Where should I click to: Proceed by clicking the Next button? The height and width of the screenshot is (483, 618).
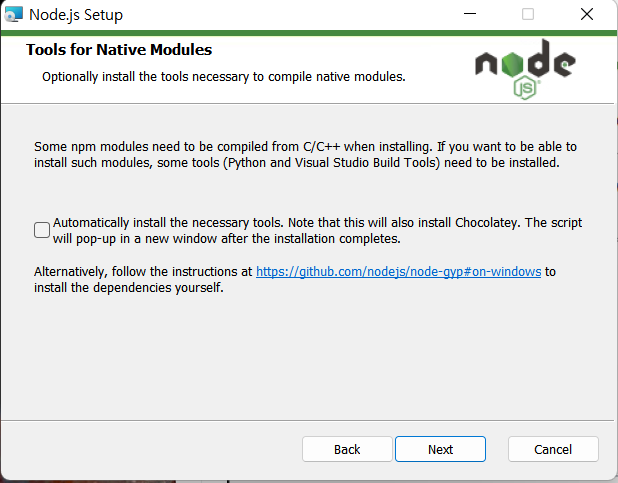[440, 449]
